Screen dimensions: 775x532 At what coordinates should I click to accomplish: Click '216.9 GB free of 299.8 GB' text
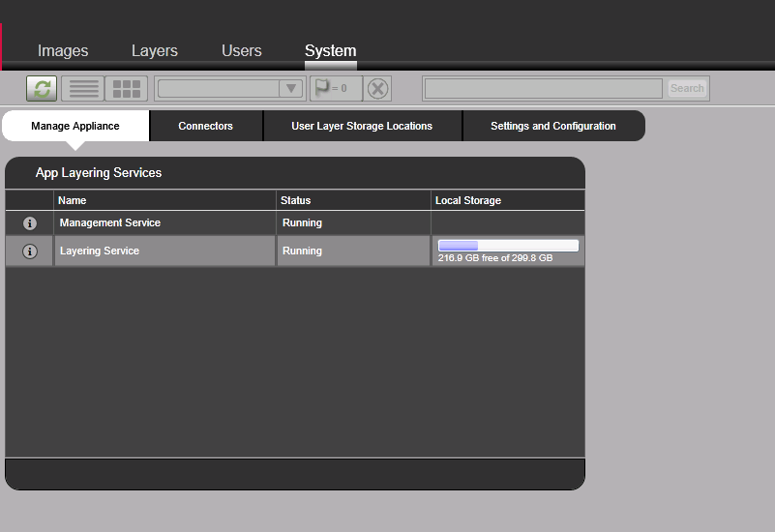point(495,258)
